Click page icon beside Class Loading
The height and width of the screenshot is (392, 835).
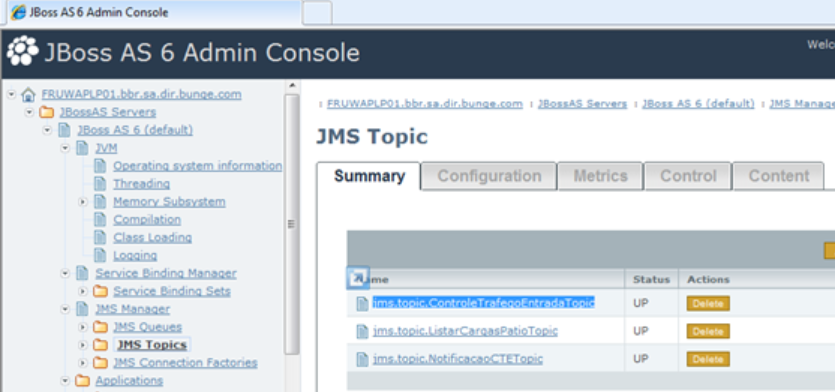(100, 238)
